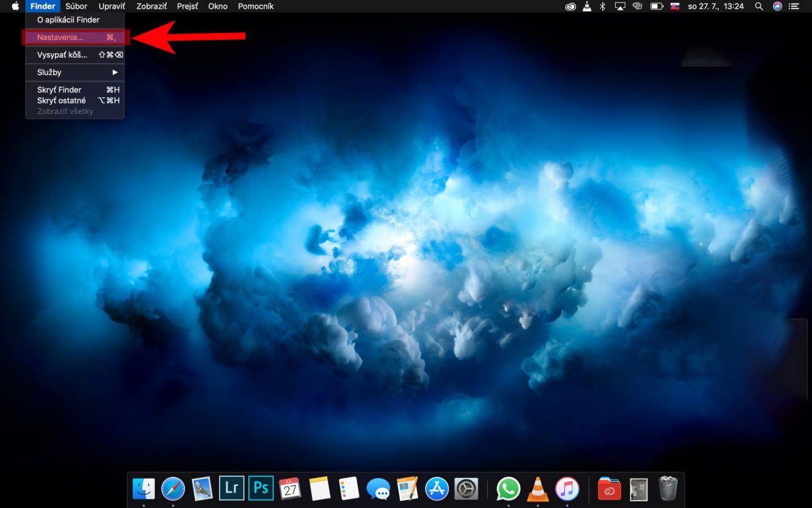The height and width of the screenshot is (508, 812).
Task: Open Notification Center list icon
Action: 794,6
